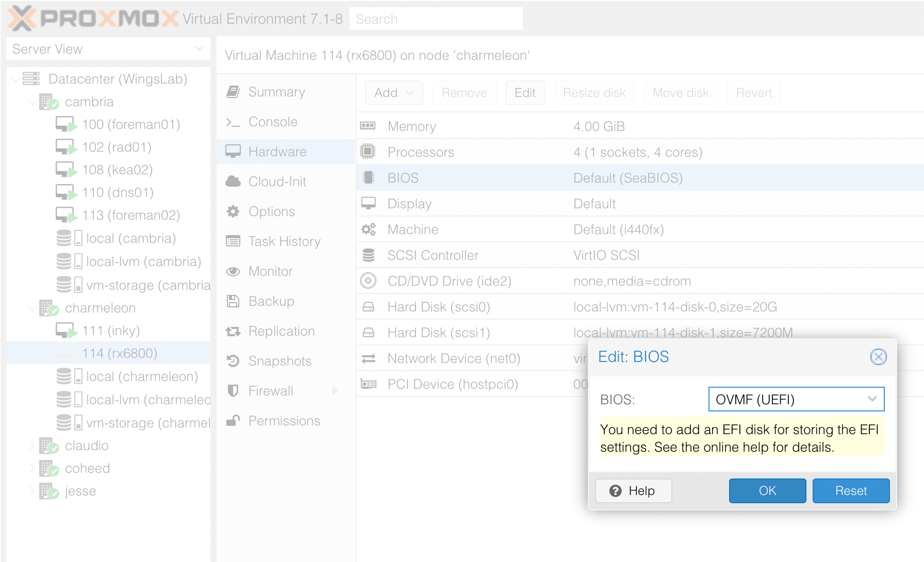
Task: Click the jesse node icon
Action: coord(49,491)
